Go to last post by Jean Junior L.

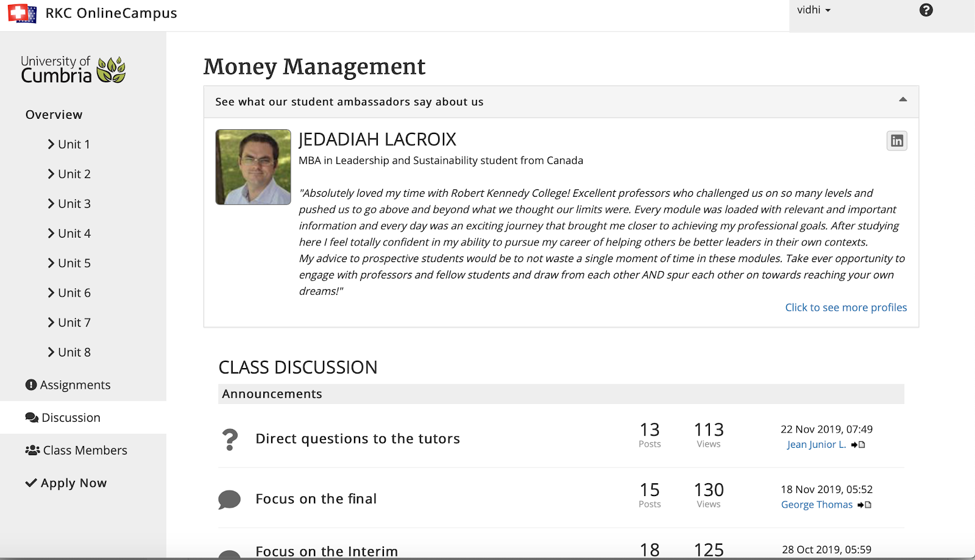point(858,445)
